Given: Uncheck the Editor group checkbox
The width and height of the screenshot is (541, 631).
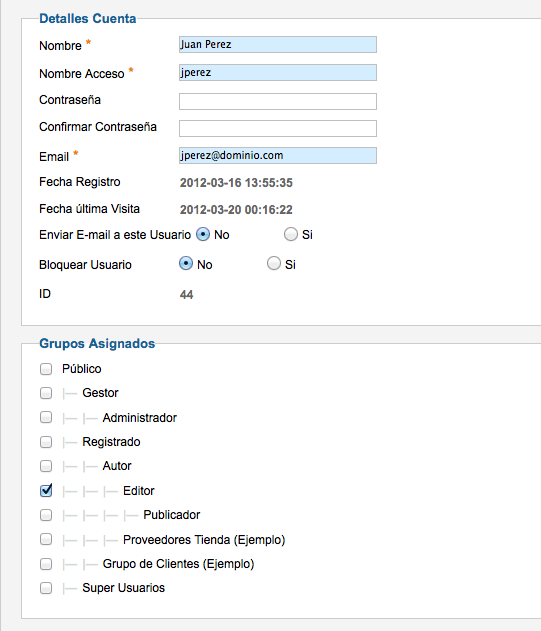Looking at the screenshot, I should pyautogui.click(x=46, y=491).
